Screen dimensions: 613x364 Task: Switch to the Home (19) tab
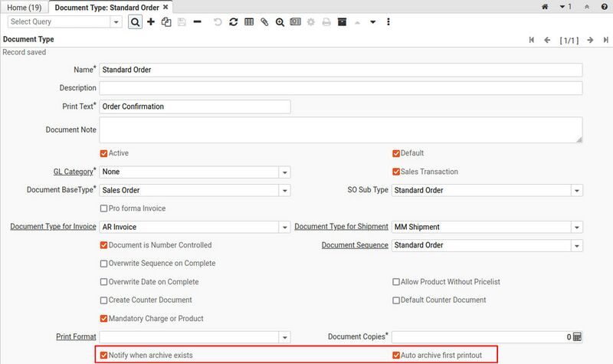(25, 7)
